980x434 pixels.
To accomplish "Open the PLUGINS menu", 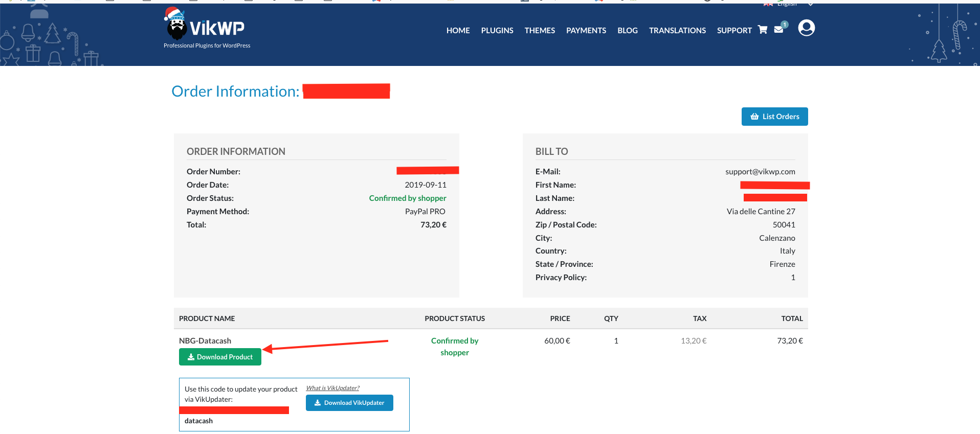I will click(497, 31).
